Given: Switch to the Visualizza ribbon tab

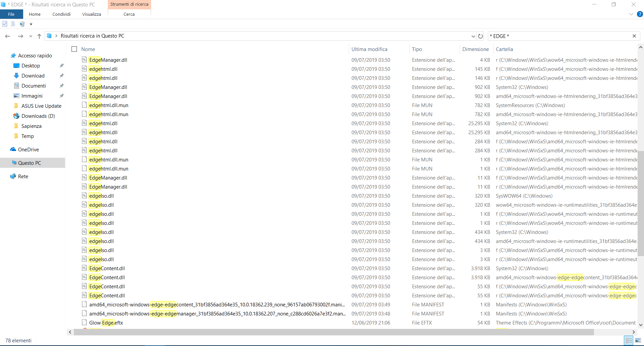Looking at the screenshot, I should click(92, 14).
